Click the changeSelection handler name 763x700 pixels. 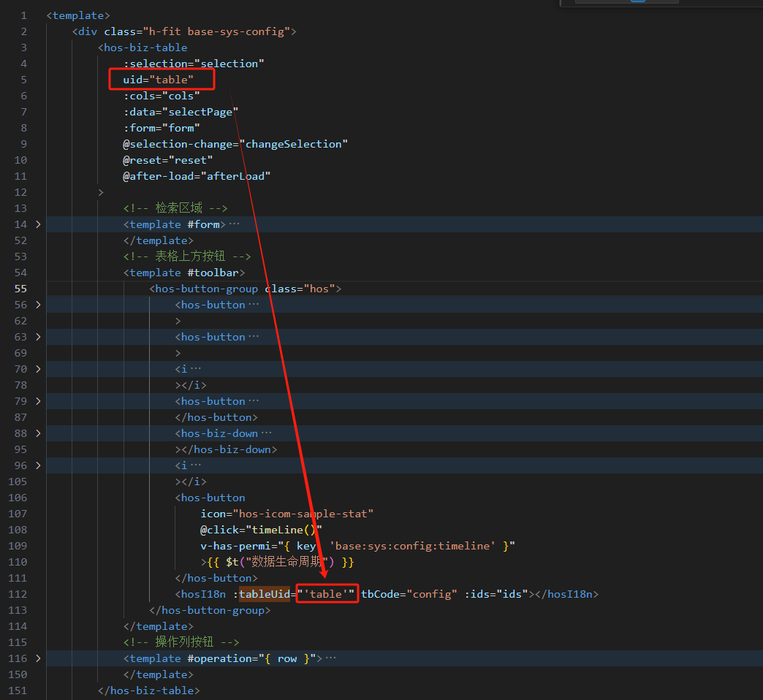click(293, 144)
